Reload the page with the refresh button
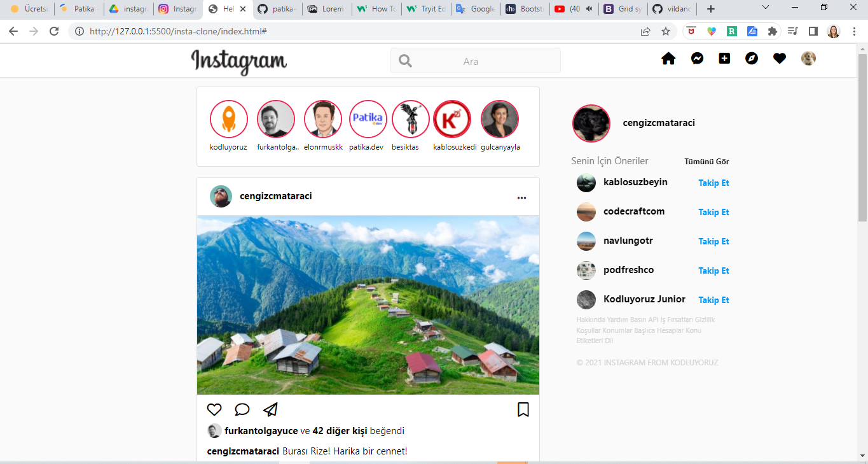868x464 pixels. (x=54, y=31)
